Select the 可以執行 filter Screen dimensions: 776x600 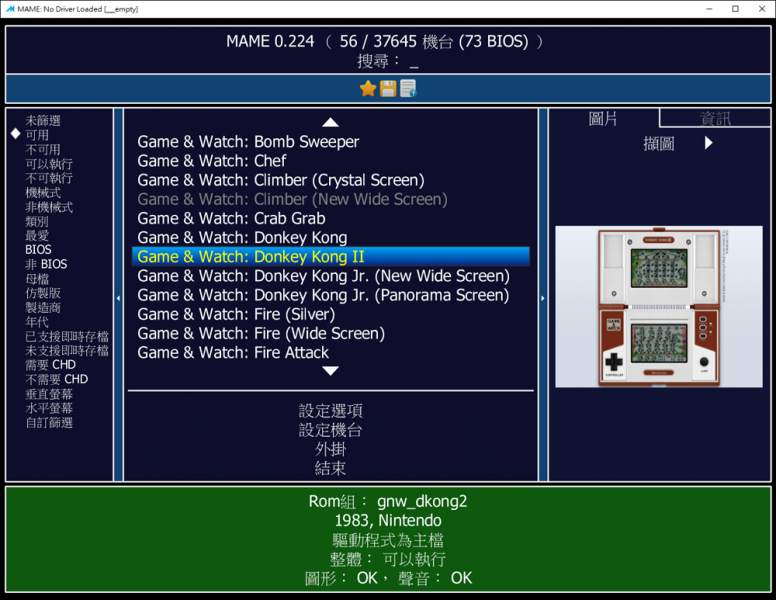click(x=49, y=163)
